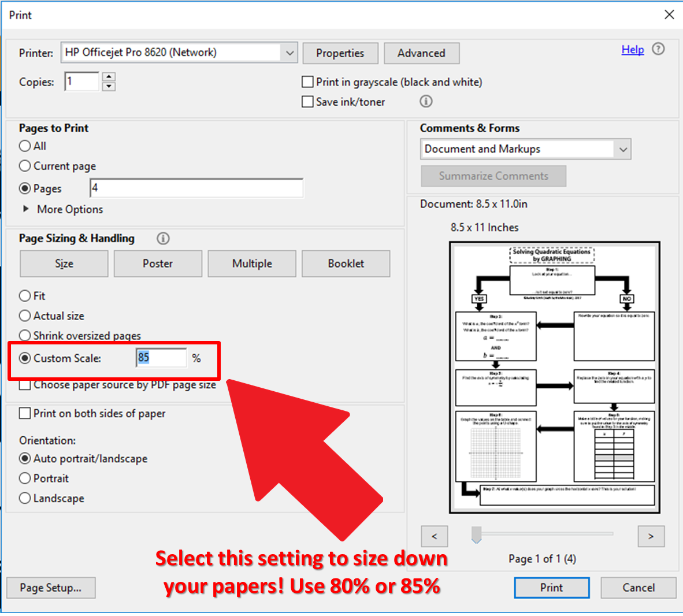Click the Custom Scale percentage field
Viewport: 683px width, 616px height.
click(161, 358)
